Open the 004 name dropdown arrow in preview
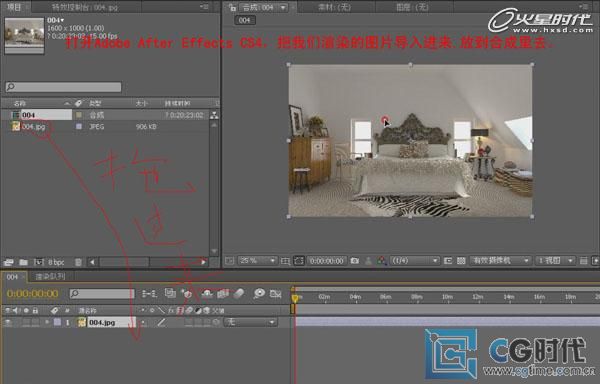Viewport: 600px width, 384px height. [62, 20]
